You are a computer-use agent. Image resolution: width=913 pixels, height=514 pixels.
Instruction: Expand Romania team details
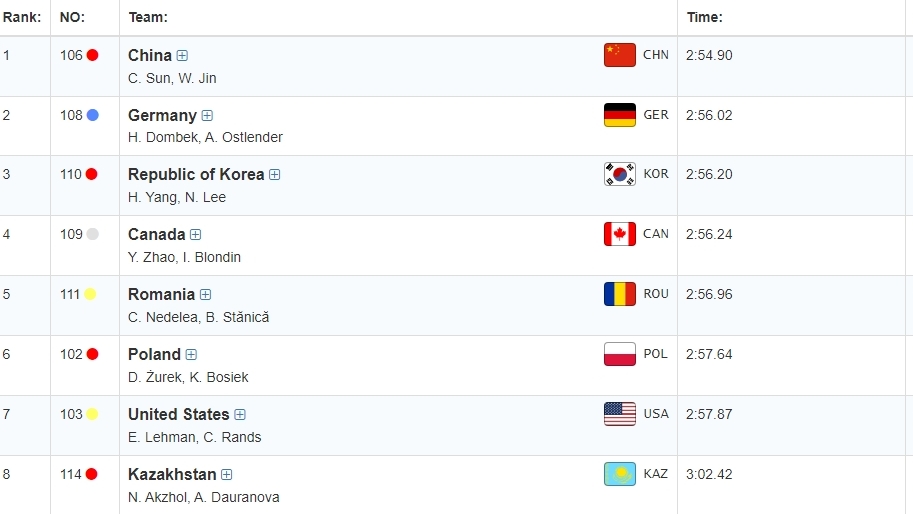(205, 295)
